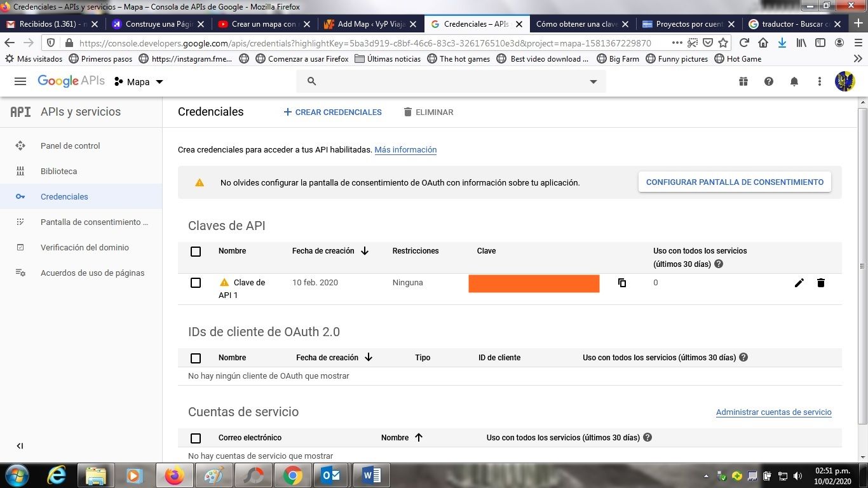The width and height of the screenshot is (868, 488).
Task: Switch to the Recibidos Gmail tab
Action: pos(51,24)
